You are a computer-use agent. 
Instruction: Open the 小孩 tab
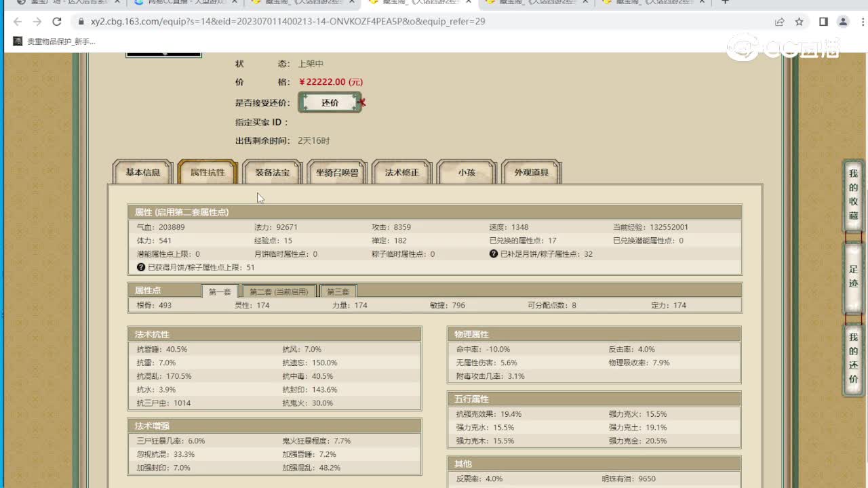[x=467, y=172]
